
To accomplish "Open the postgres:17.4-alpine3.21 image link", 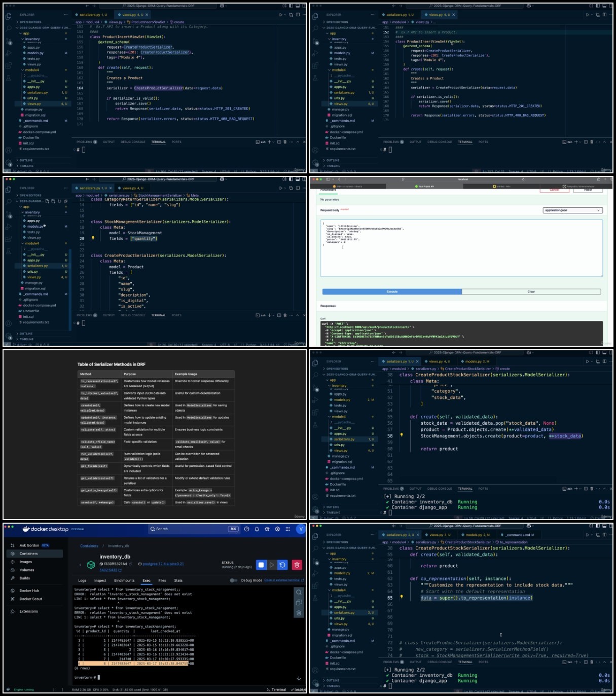I will (163, 564).
